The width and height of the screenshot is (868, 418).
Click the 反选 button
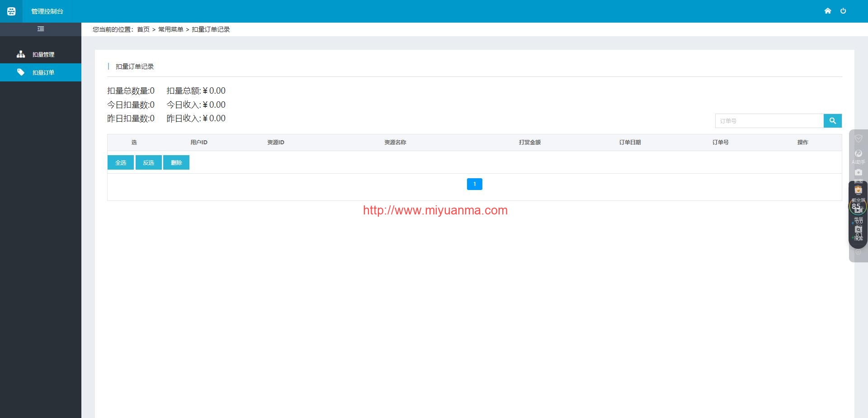point(149,162)
